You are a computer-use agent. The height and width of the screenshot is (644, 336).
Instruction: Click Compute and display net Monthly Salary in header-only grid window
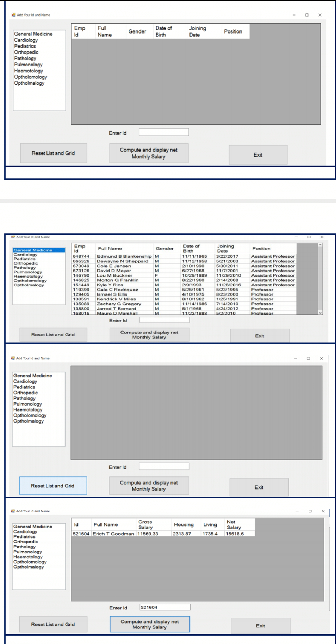pyautogui.click(x=149, y=153)
